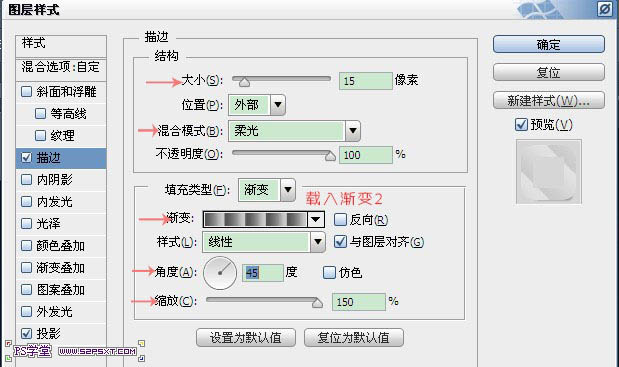Screen dimensions: 619x367
Task: Select the 描边 style row
Action: pyautogui.click(x=61, y=158)
